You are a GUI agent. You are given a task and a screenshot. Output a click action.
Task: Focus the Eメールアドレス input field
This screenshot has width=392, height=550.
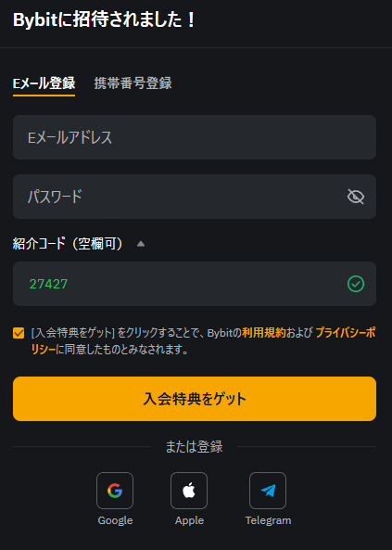(195, 137)
